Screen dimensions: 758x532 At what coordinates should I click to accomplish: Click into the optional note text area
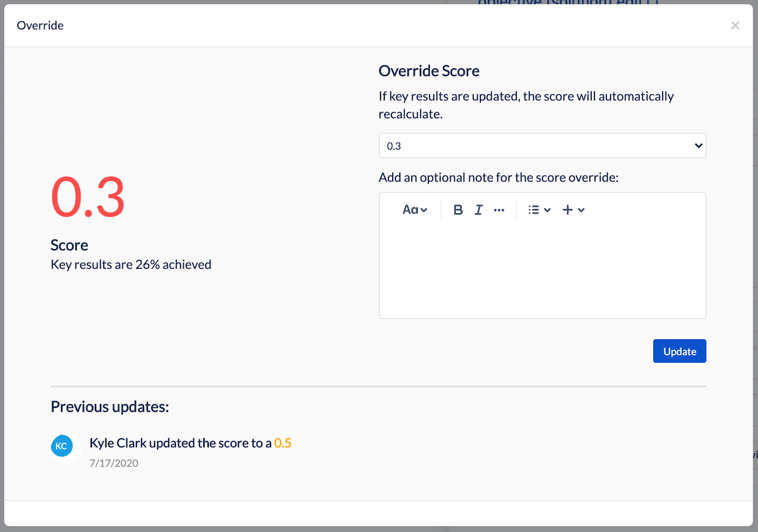tap(542, 270)
